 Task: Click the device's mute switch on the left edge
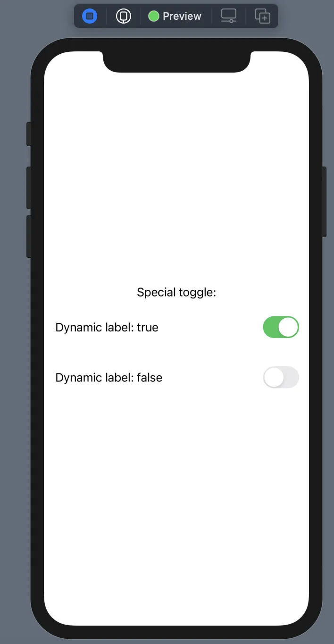tap(29, 134)
